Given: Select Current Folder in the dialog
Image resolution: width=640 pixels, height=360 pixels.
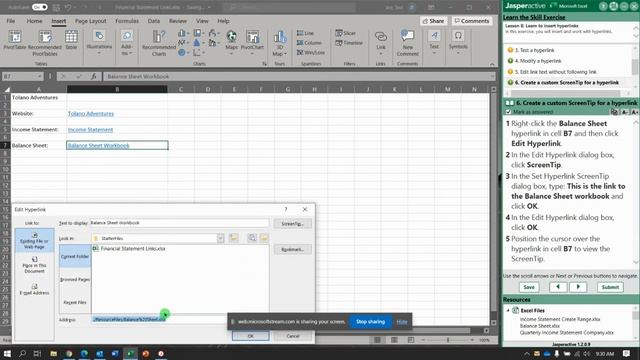Looking at the screenshot, I should [x=75, y=256].
